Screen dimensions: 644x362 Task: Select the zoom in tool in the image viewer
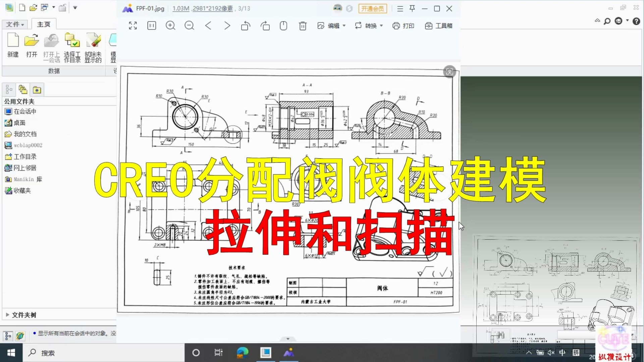coord(170,25)
